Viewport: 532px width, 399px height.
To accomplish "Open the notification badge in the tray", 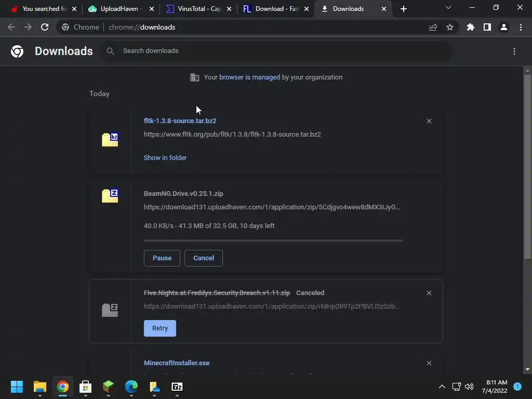I will pyautogui.click(x=517, y=386).
